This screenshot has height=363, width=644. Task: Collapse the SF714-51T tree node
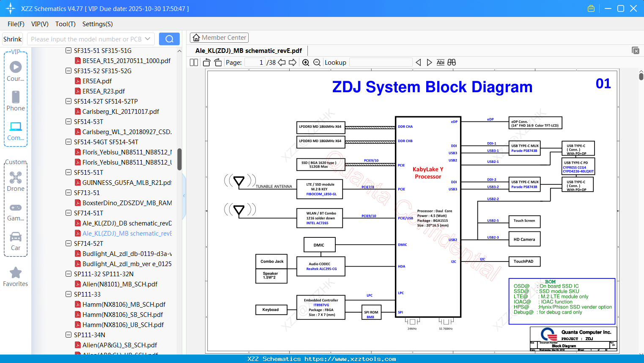pos(69,213)
